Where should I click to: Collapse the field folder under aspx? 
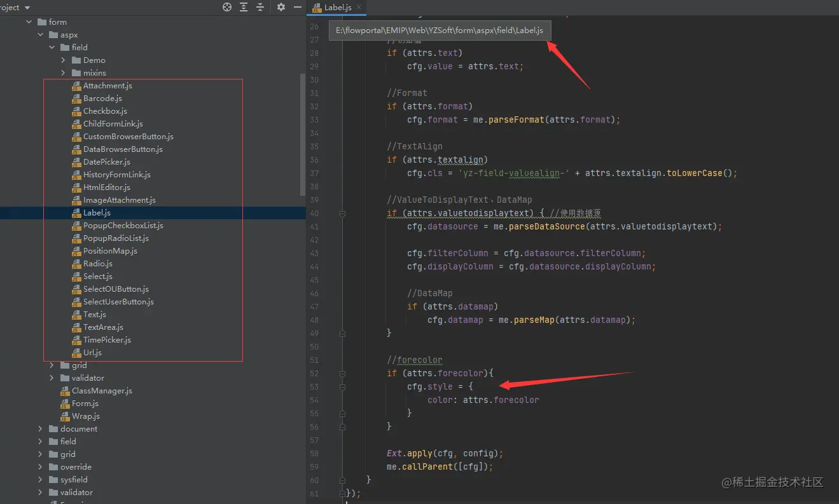[x=52, y=48]
